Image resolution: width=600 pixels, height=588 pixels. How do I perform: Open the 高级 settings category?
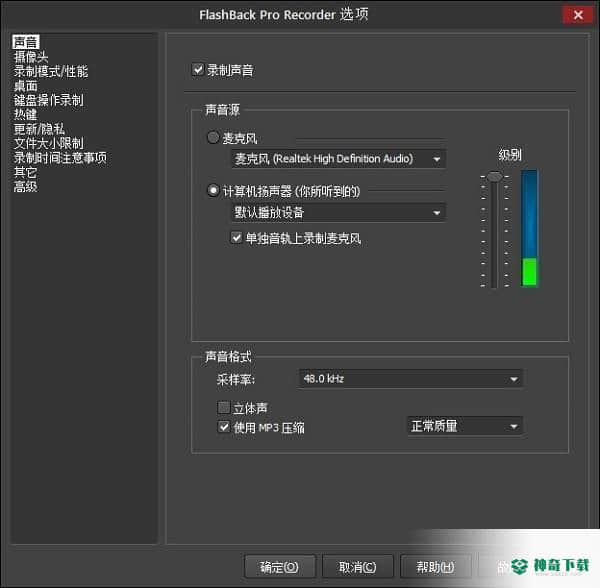coord(25,187)
